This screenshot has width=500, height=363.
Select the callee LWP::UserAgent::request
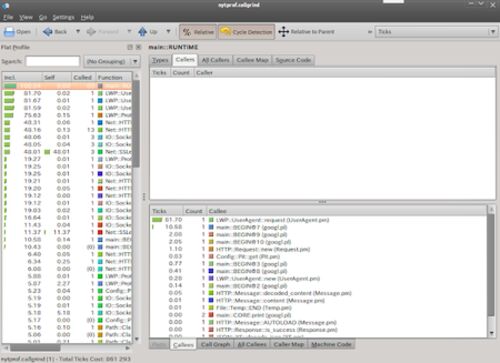coord(318,220)
